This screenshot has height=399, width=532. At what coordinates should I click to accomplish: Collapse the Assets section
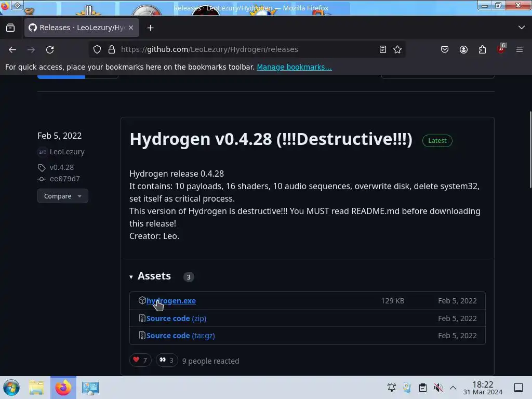point(150,276)
